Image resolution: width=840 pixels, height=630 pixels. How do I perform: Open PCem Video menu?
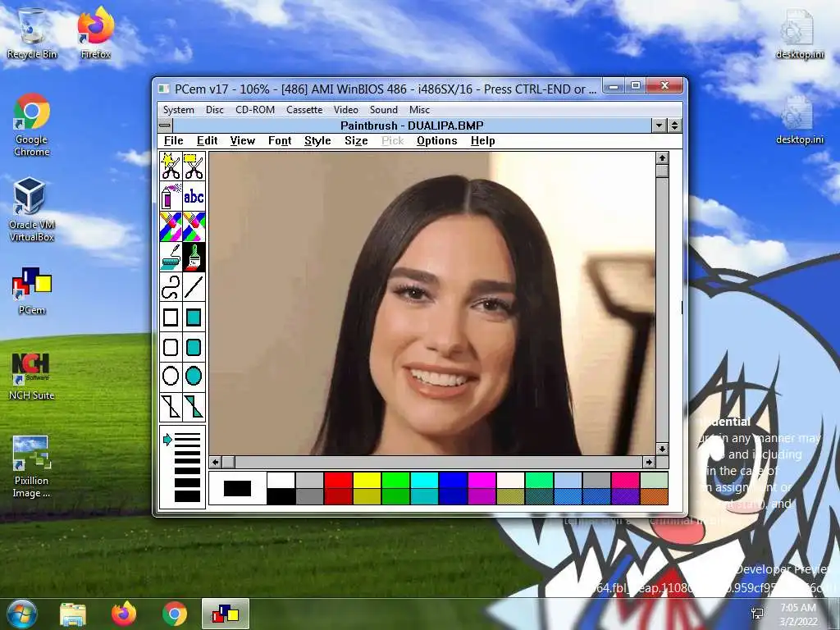point(345,110)
